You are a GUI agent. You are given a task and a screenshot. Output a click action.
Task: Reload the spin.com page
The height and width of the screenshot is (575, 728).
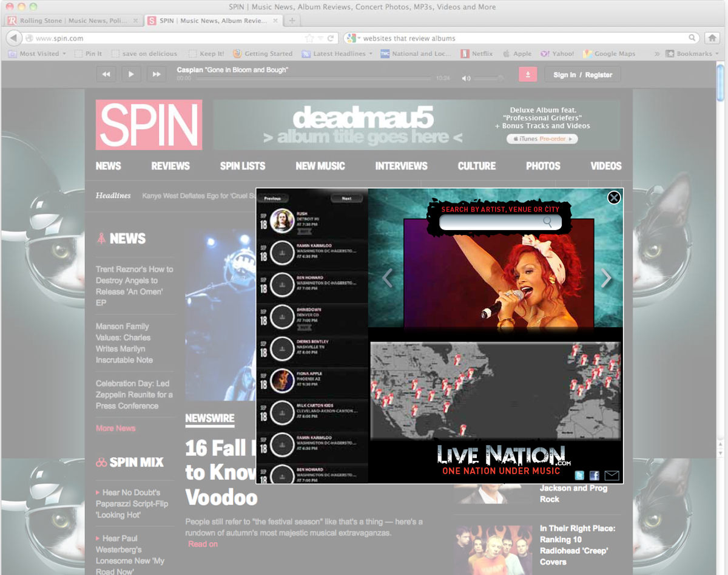click(331, 38)
